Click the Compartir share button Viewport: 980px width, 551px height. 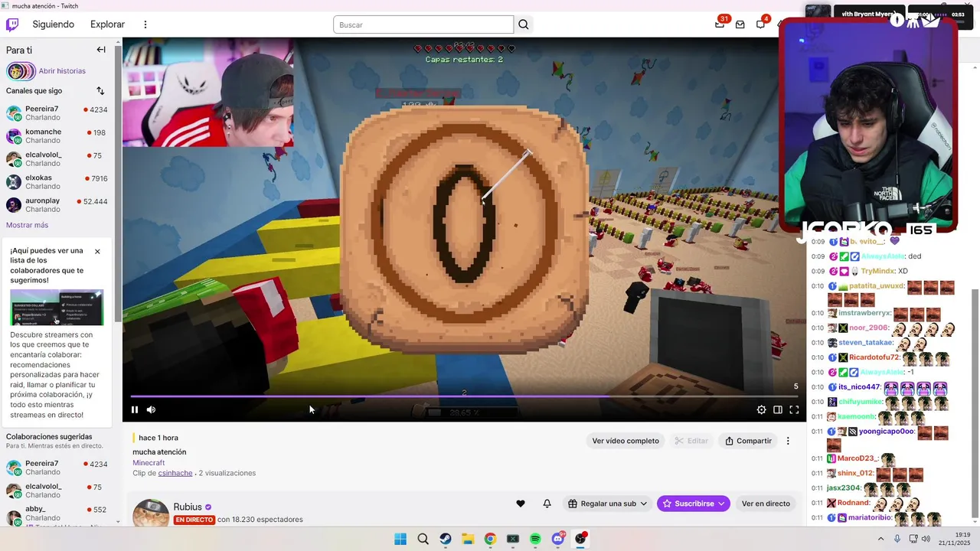(x=748, y=441)
